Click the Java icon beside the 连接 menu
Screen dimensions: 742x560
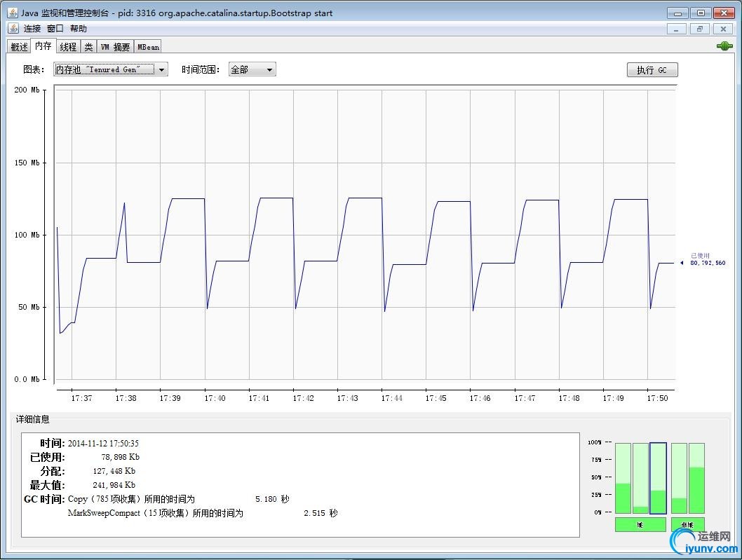point(13,29)
